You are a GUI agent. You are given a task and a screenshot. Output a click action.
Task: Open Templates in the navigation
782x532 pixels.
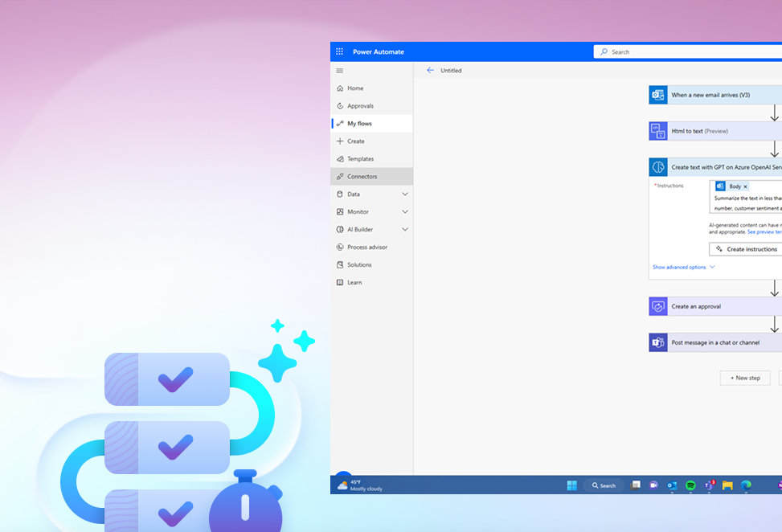(371, 158)
